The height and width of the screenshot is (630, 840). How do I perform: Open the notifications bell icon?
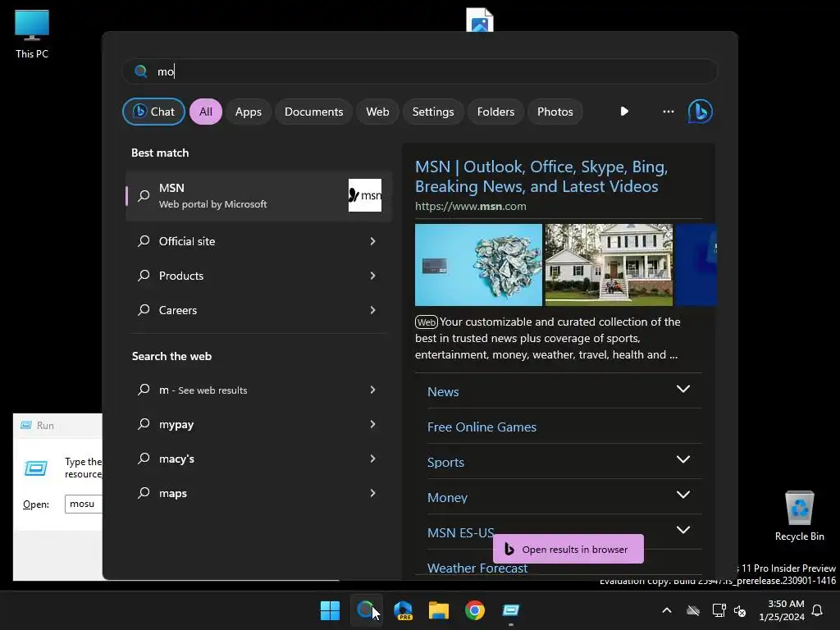(x=818, y=610)
